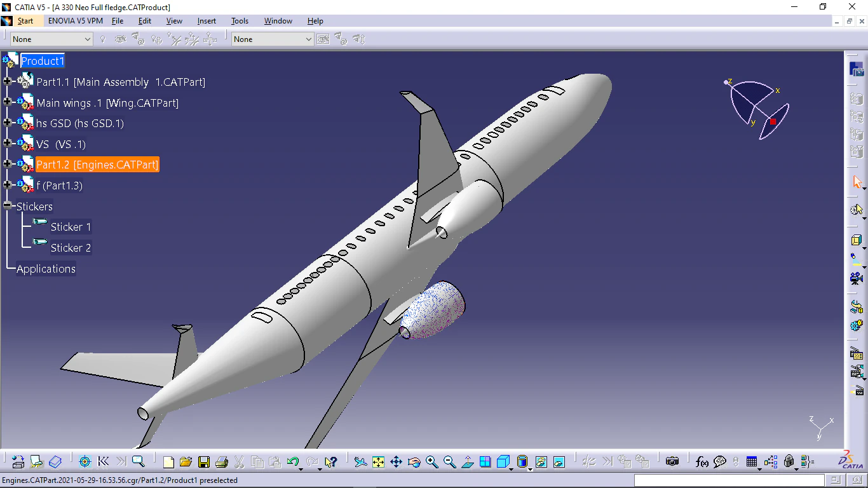Select Sticker 2 in the tree

pos(71,248)
